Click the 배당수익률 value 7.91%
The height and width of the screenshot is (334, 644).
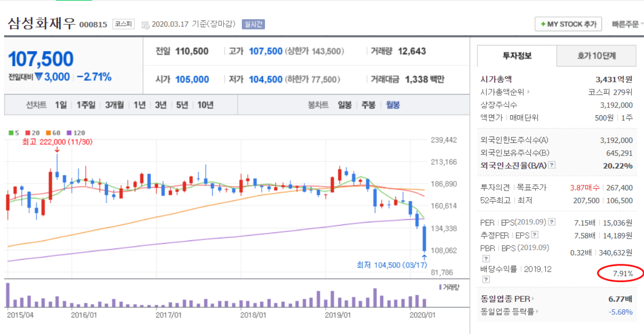(622, 274)
